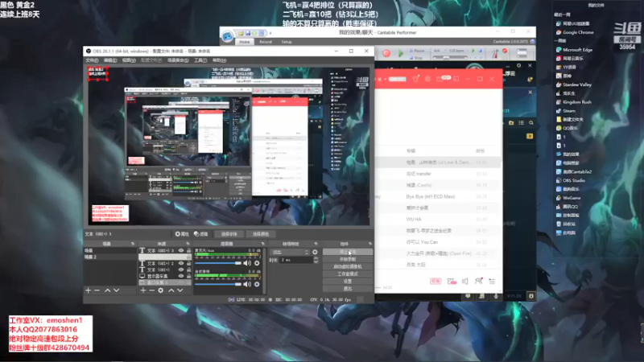This screenshot has width=644, height=362.
Task: Mute the 台式音响 audio channel
Action: point(247,284)
